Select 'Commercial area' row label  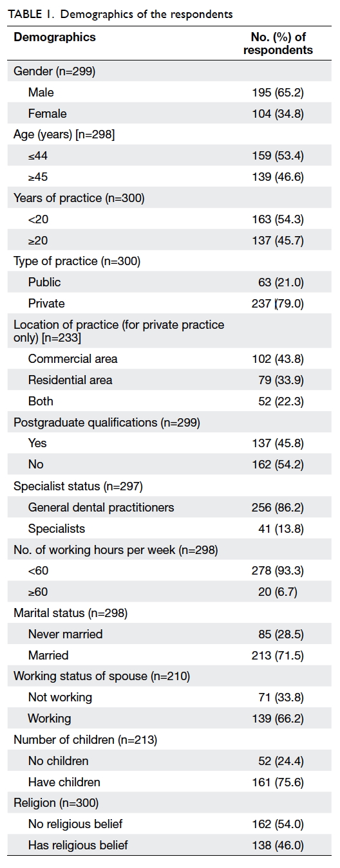(73, 358)
